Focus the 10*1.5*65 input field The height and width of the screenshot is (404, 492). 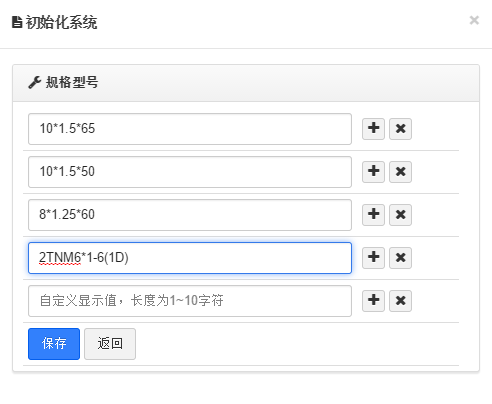[190, 129]
